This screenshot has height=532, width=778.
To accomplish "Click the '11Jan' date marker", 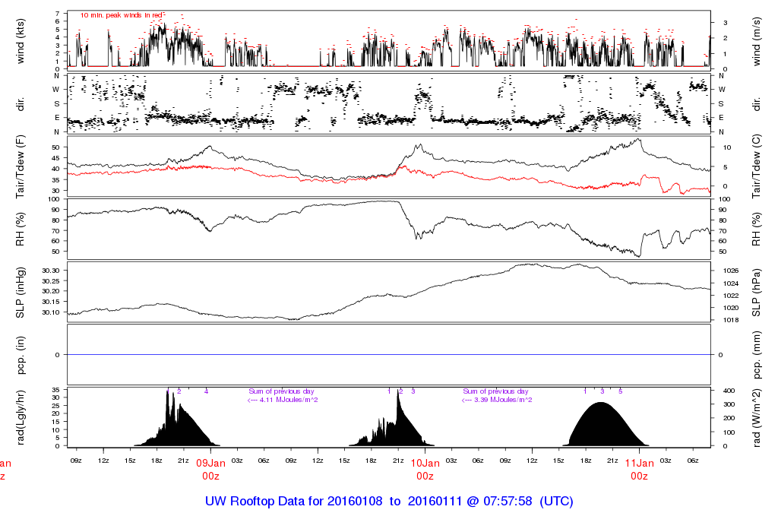I will 640,463.
